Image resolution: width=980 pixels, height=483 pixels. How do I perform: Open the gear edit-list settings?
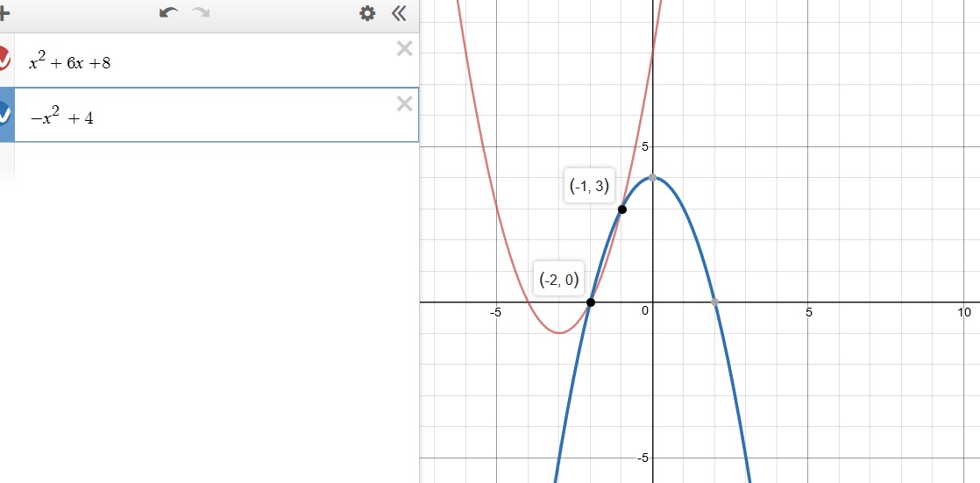coord(367,13)
